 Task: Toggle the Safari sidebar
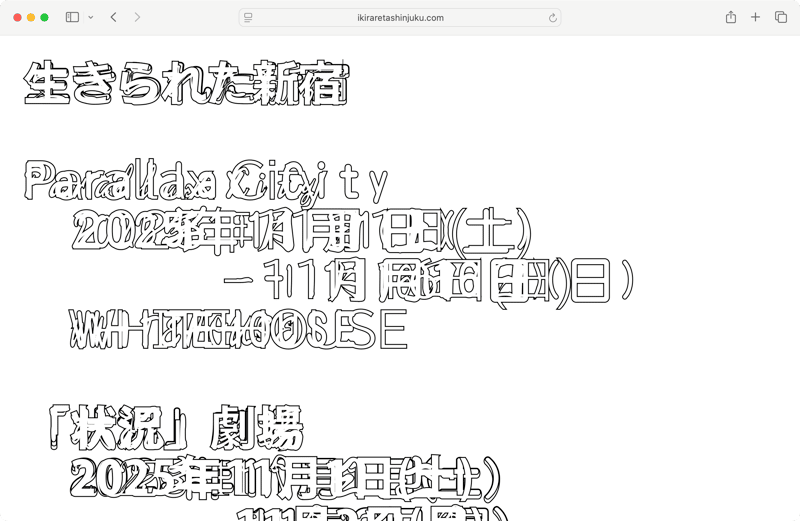[x=72, y=17]
